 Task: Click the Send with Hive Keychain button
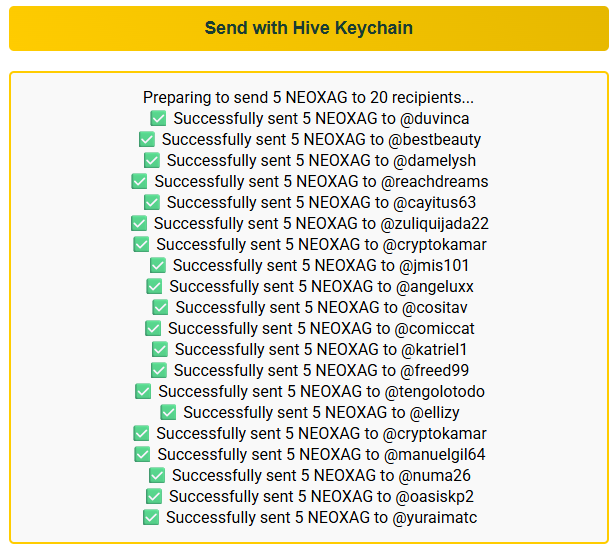309,28
